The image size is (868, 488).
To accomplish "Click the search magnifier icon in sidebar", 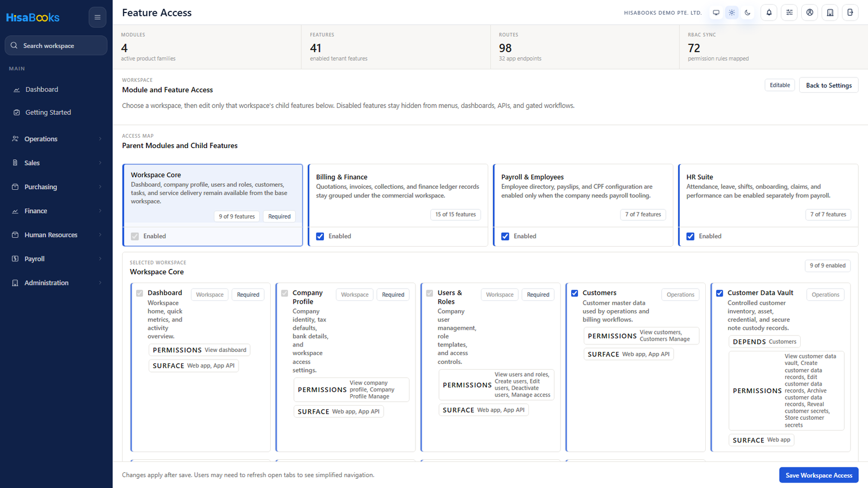I will pos(14,46).
